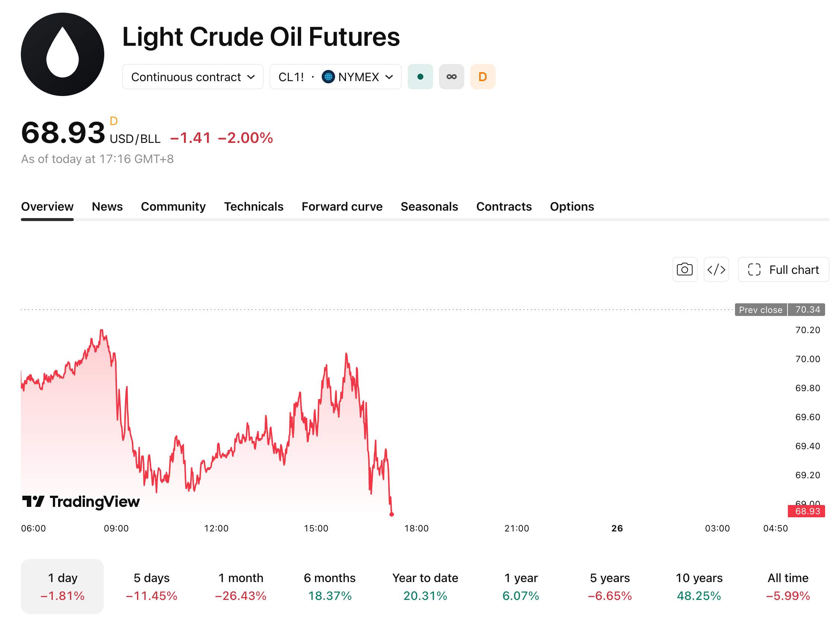Click the As of today timestamp text

click(98, 159)
